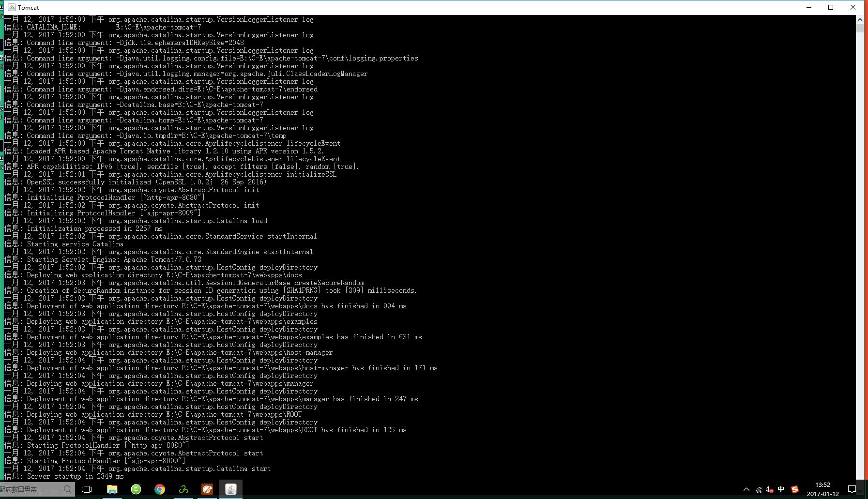Minimize the Tomcat console window
The width and height of the screenshot is (868, 499).
point(808,7)
